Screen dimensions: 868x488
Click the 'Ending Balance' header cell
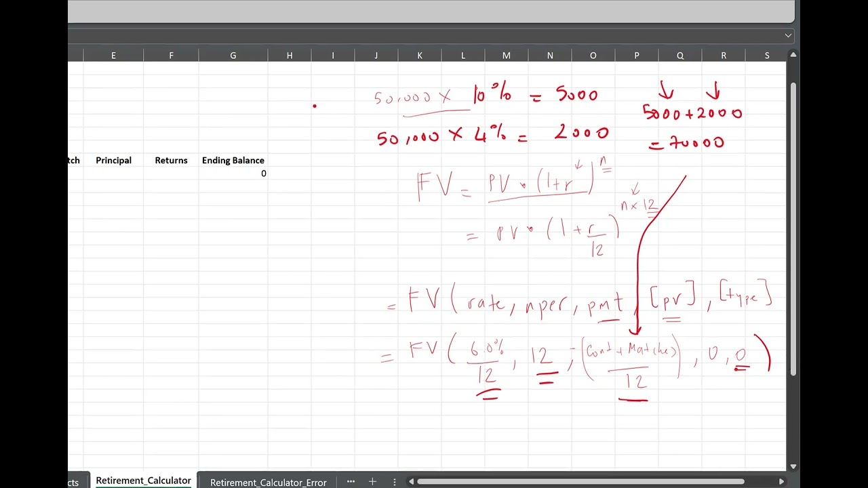tap(233, 160)
